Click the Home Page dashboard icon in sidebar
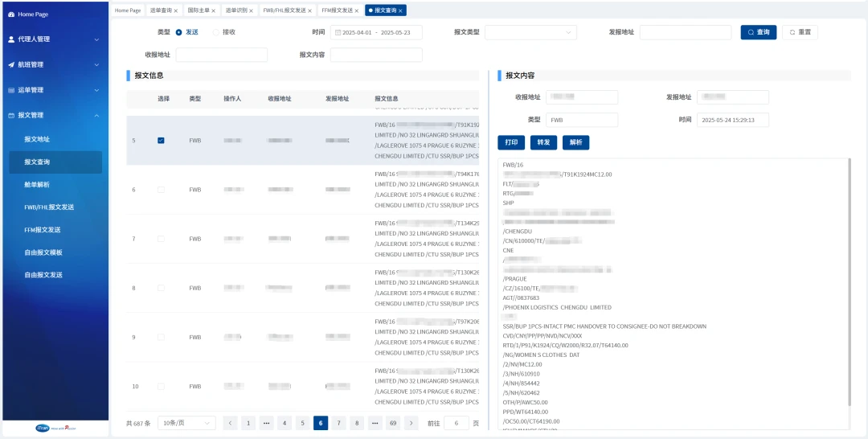Image resolution: width=868 pixels, height=439 pixels. click(x=11, y=14)
